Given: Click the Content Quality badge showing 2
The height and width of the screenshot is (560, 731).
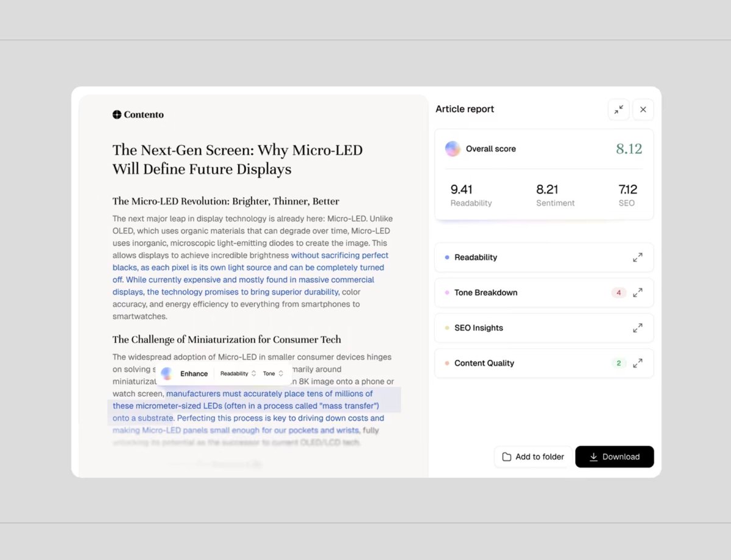Looking at the screenshot, I should click(x=619, y=363).
